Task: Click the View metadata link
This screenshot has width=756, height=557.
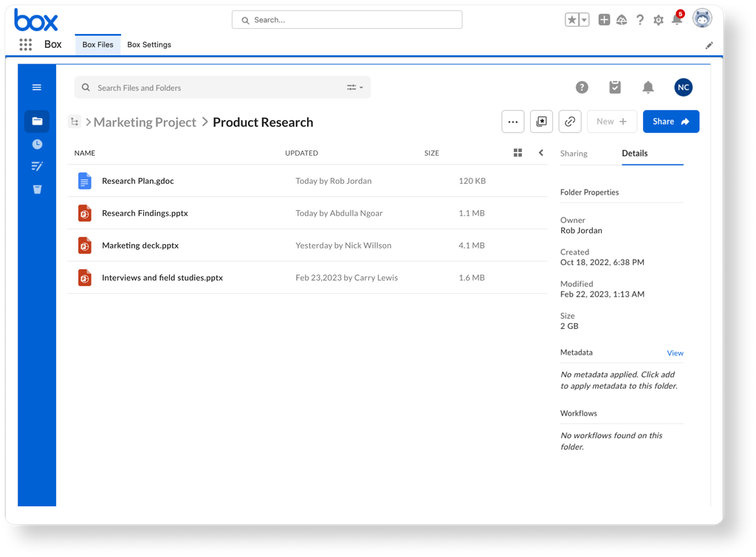Action: (675, 353)
